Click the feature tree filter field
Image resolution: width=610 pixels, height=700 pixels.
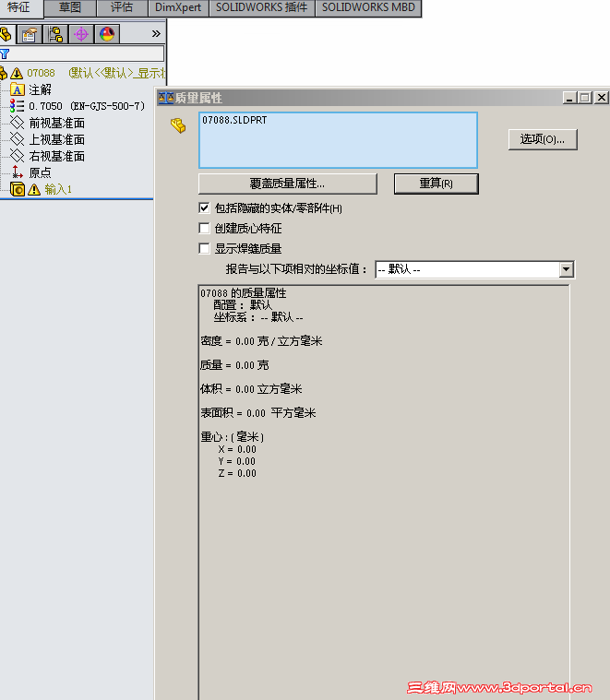82,54
